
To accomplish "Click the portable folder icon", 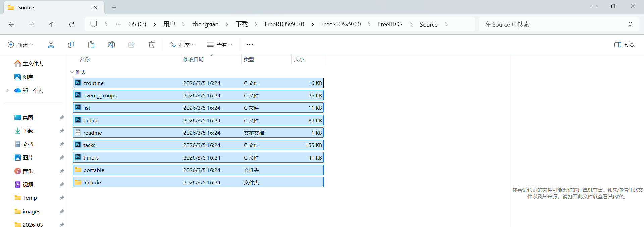I will [x=78, y=170].
